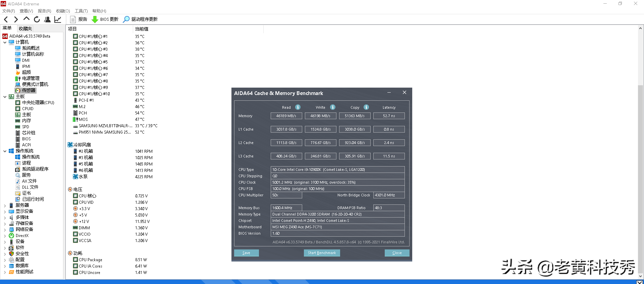
Task: Select SPD item under 主板
Action: (22, 127)
